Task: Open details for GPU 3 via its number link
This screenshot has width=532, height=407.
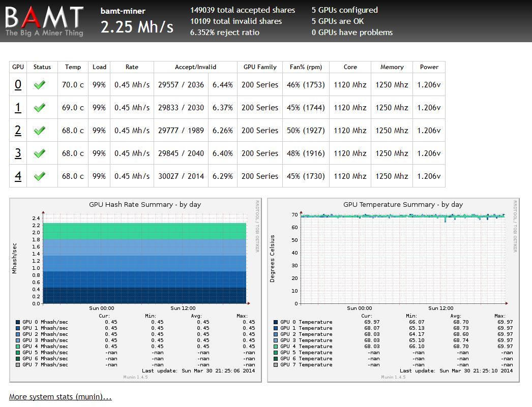Action: point(17,153)
